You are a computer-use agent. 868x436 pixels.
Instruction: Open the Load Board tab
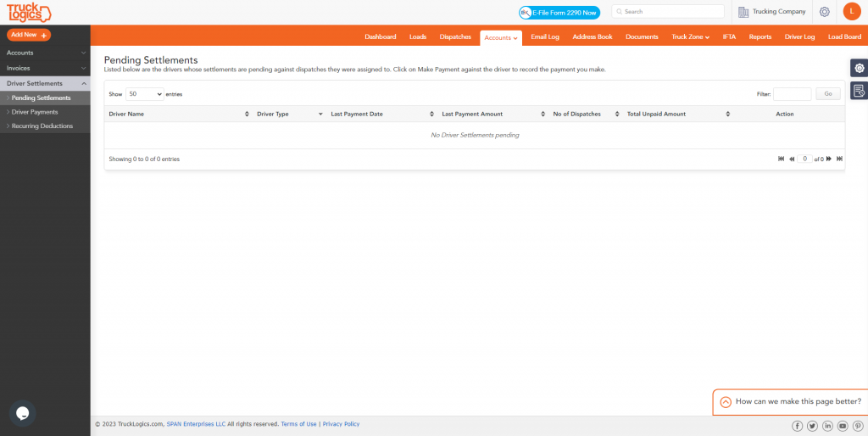pos(844,37)
